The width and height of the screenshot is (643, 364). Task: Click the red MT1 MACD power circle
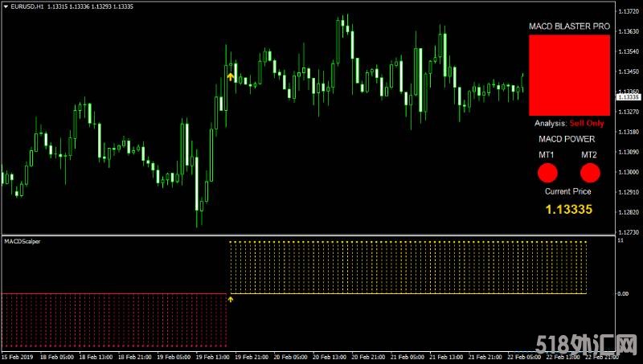pos(547,173)
